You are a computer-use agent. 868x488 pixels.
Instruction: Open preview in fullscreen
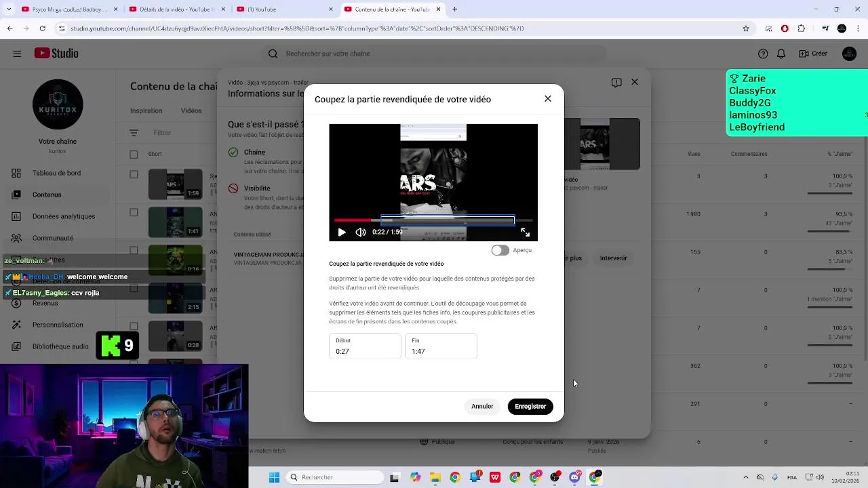click(x=525, y=232)
